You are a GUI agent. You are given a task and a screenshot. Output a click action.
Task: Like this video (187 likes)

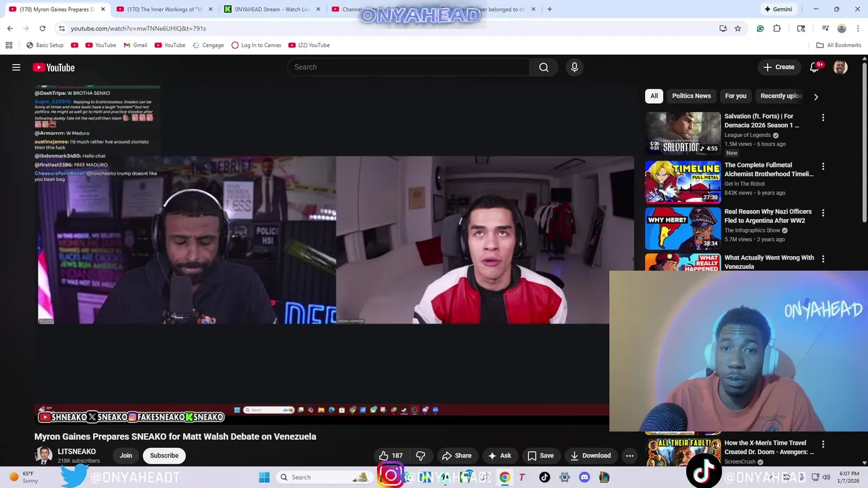click(x=391, y=455)
